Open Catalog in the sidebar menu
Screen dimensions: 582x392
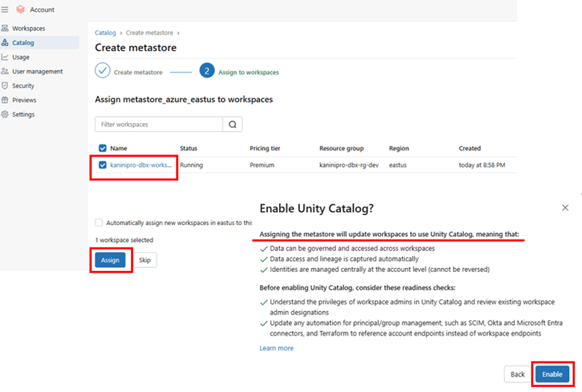coord(23,43)
